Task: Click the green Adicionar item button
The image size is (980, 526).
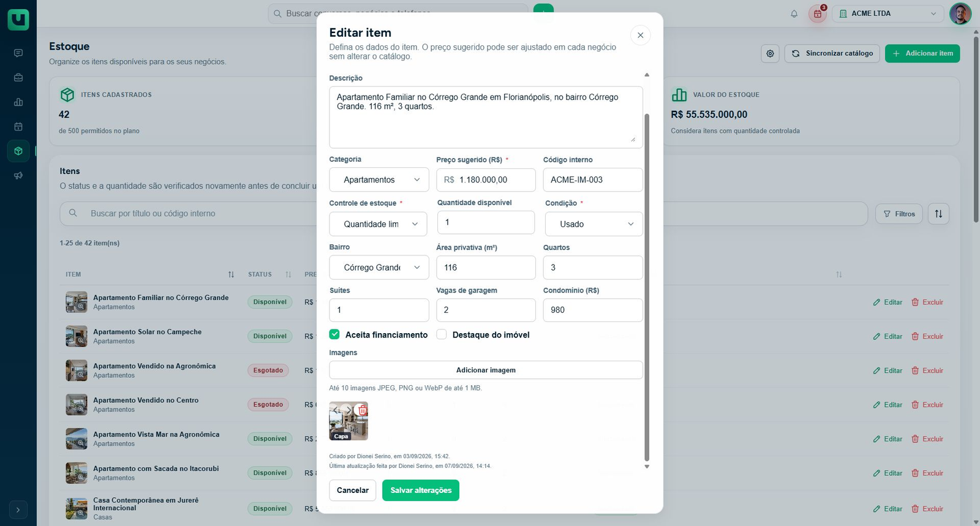Action: coord(922,53)
